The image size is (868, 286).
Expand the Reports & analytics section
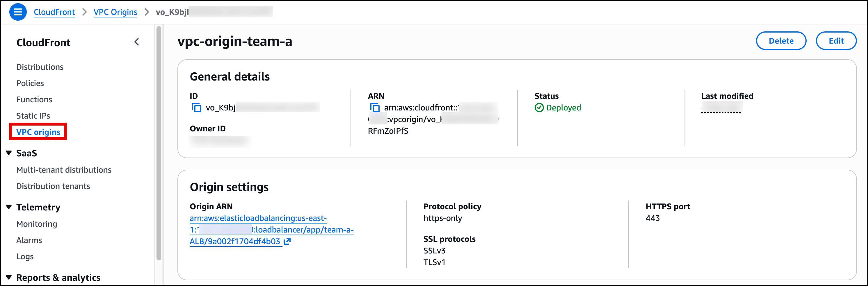click(x=8, y=277)
